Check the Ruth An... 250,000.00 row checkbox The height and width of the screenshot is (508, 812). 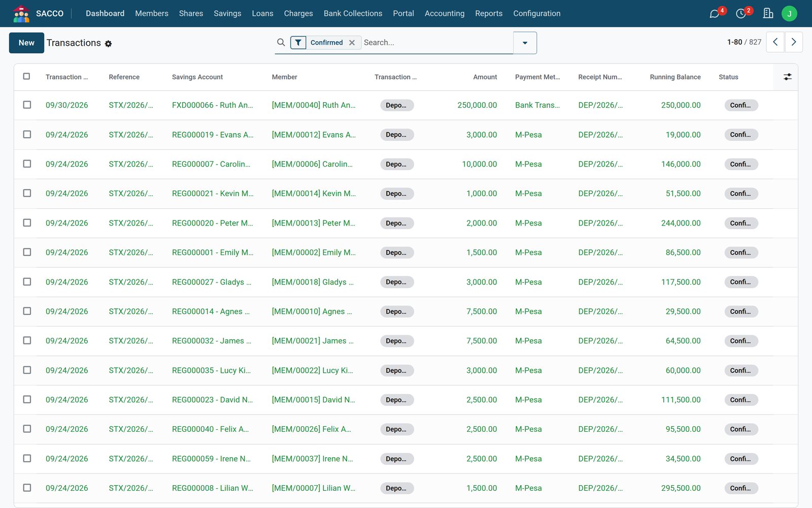pos(27,105)
